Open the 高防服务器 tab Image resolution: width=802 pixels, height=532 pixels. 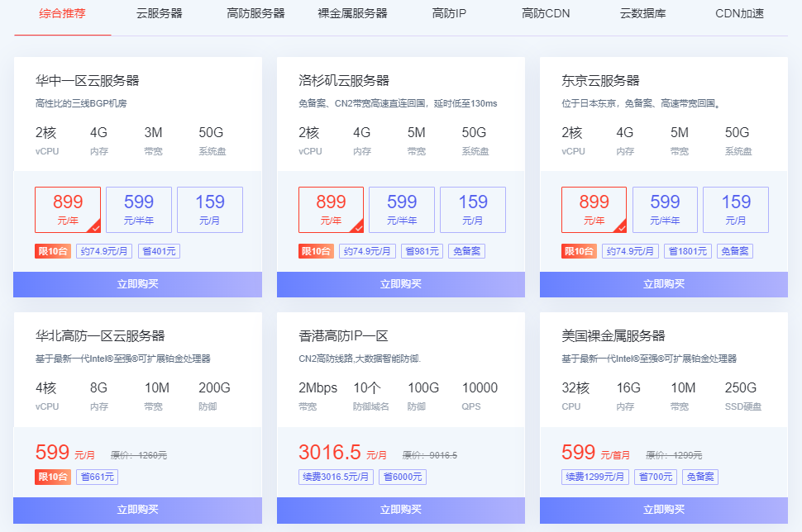click(x=255, y=14)
